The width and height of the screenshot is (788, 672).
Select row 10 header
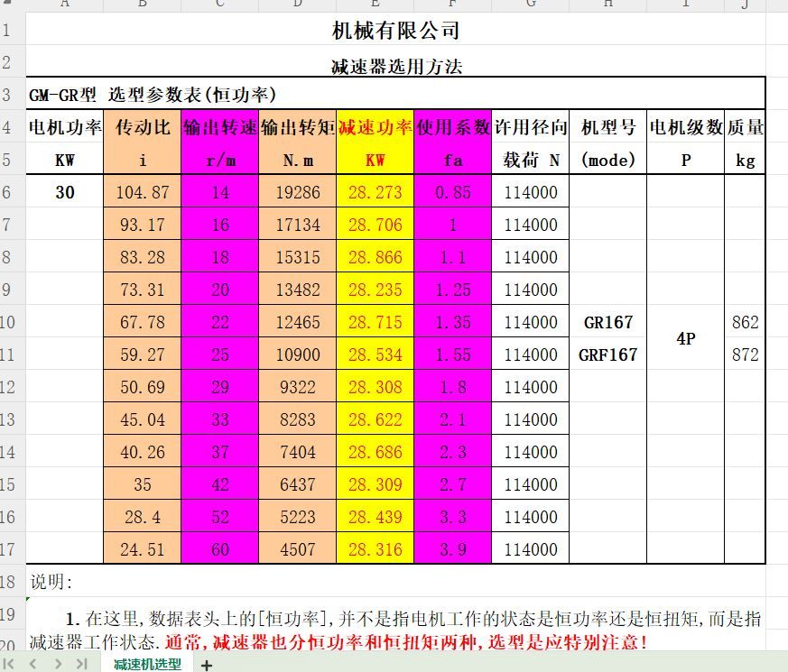click(8, 322)
